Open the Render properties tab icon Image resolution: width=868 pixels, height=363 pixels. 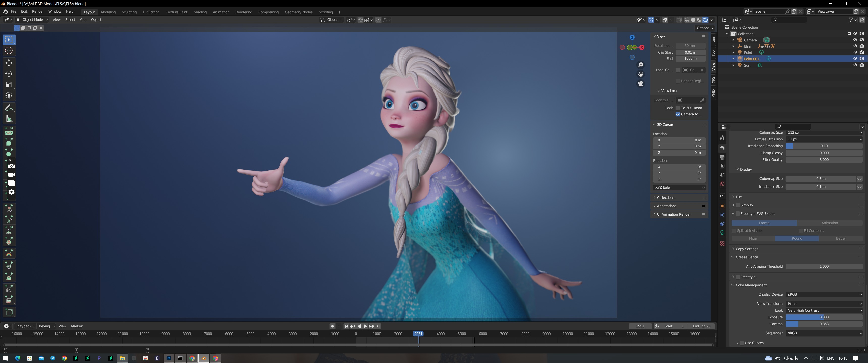[722, 148]
